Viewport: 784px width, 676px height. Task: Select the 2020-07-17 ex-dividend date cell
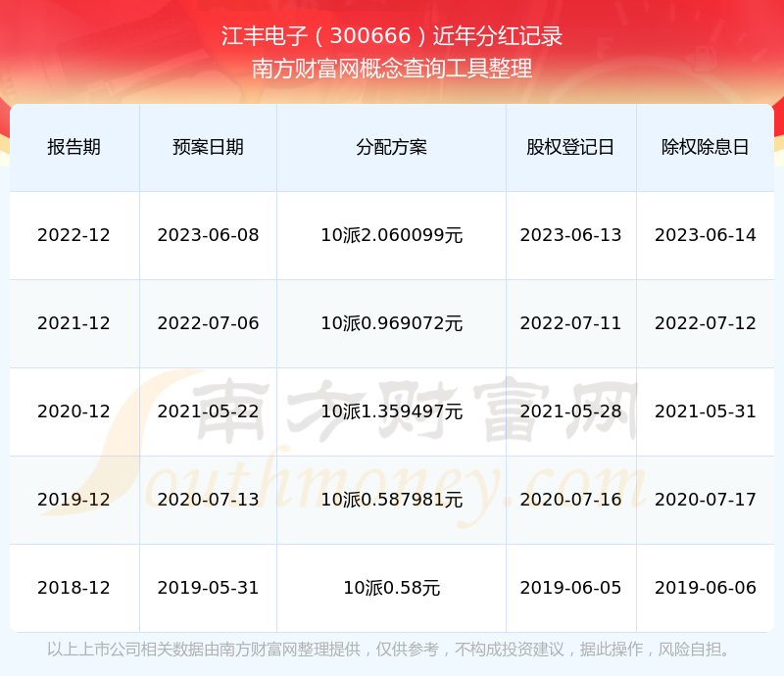pyautogui.click(x=705, y=499)
